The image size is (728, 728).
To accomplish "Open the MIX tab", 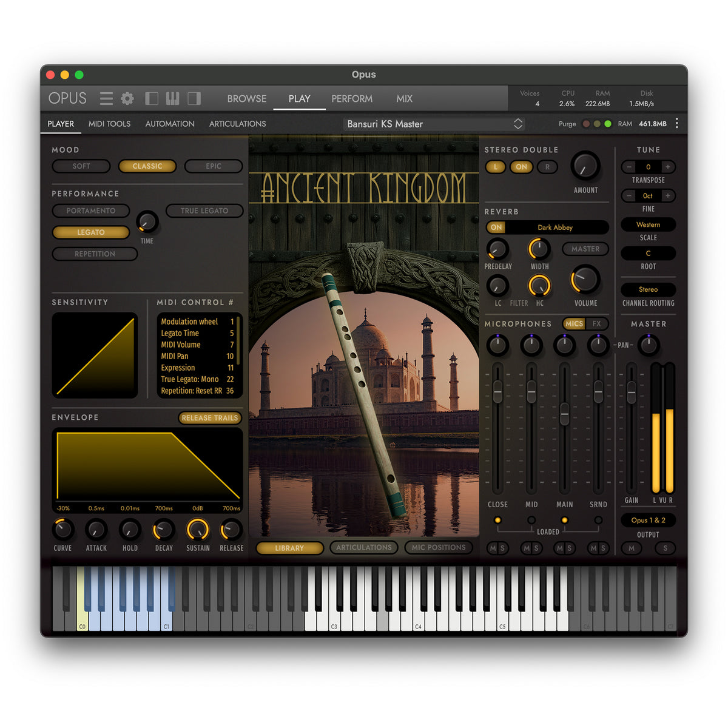I will [x=405, y=98].
